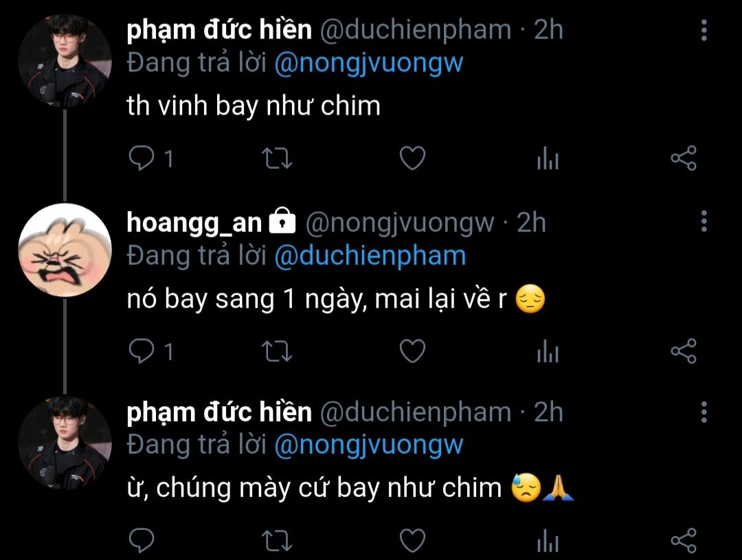Share hoangg_an's tweet

click(684, 351)
